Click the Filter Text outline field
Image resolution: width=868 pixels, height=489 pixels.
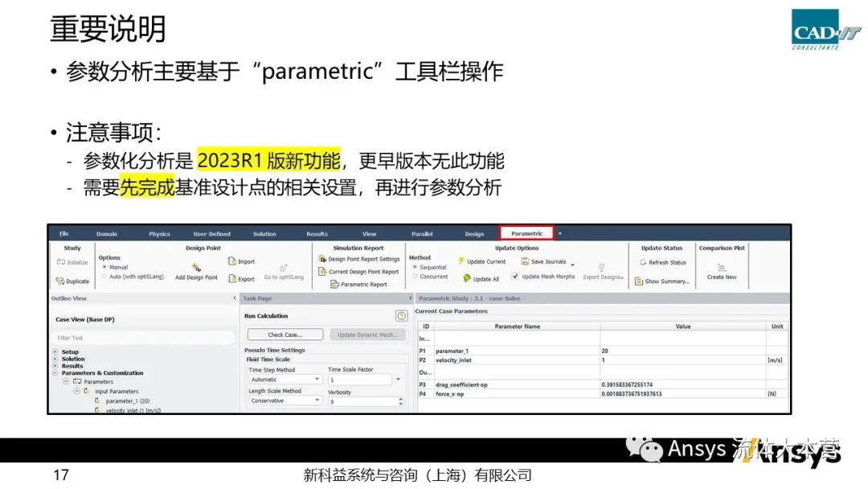[x=144, y=337]
